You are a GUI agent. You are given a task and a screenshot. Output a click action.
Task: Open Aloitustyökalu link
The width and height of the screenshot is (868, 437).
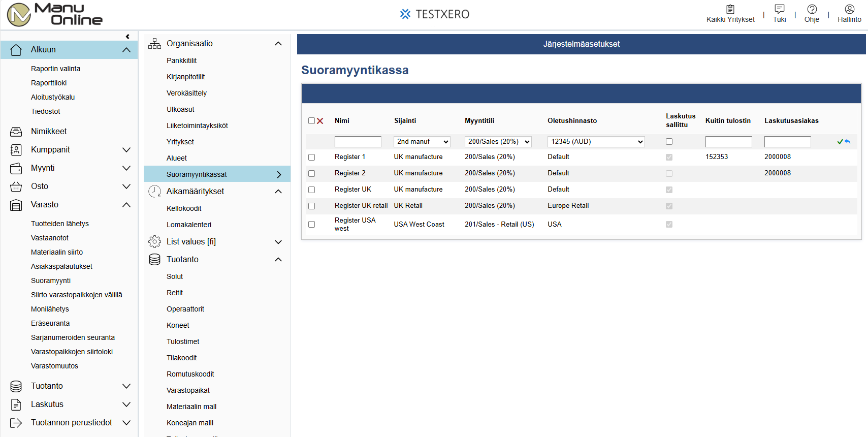point(53,97)
